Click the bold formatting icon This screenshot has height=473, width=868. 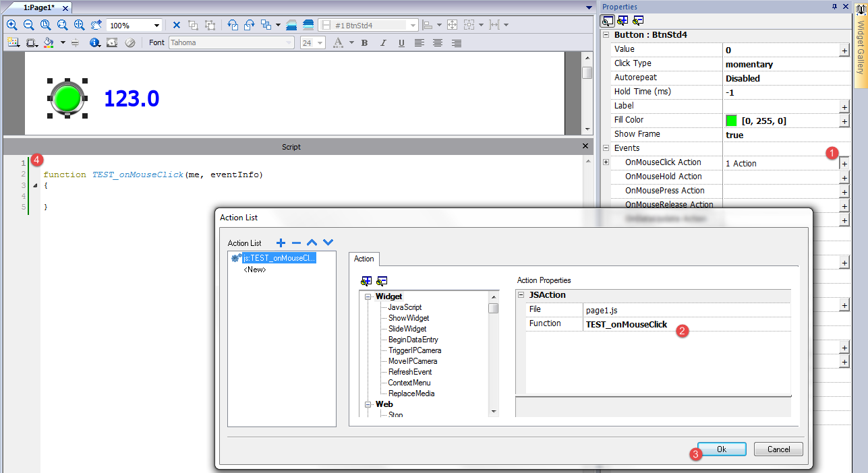pyautogui.click(x=364, y=43)
